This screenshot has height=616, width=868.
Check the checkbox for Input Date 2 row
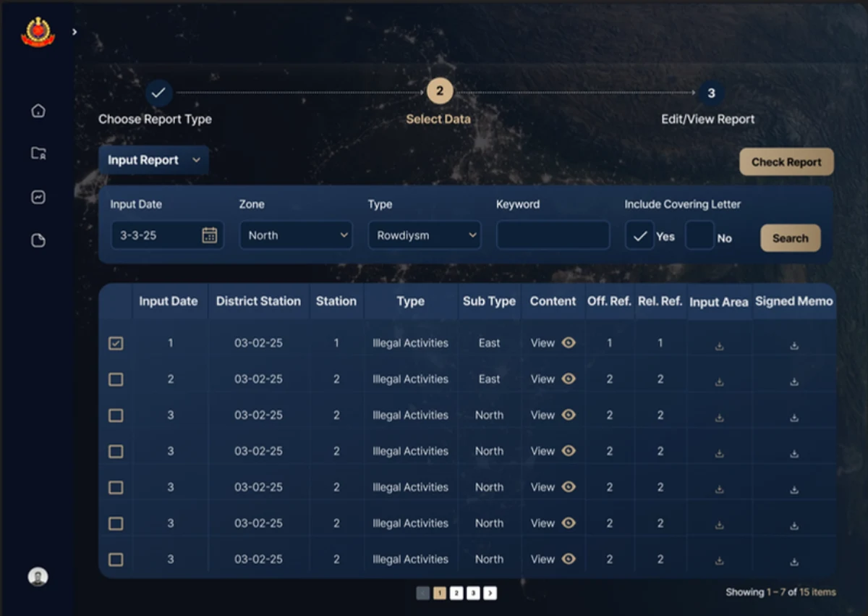point(116,379)
